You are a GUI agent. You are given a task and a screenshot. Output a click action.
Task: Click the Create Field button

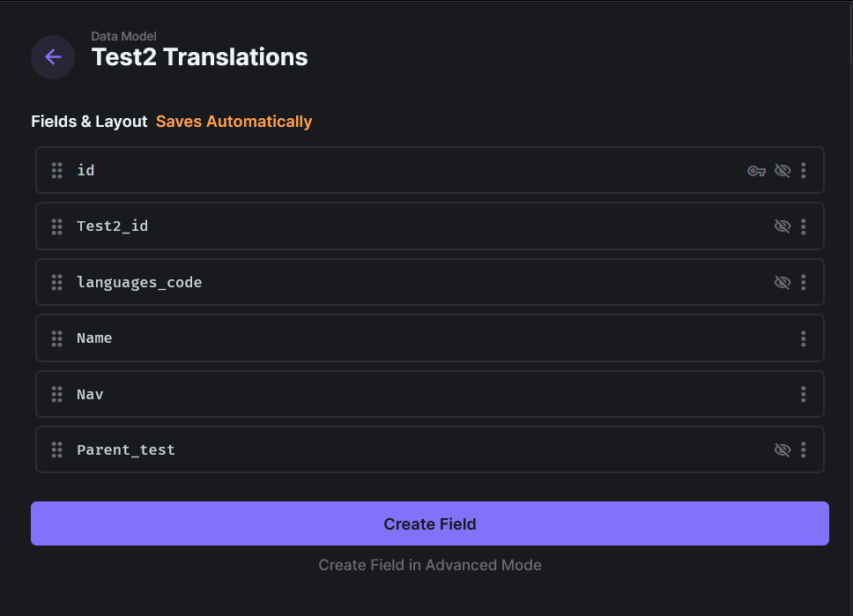point(429,523)
